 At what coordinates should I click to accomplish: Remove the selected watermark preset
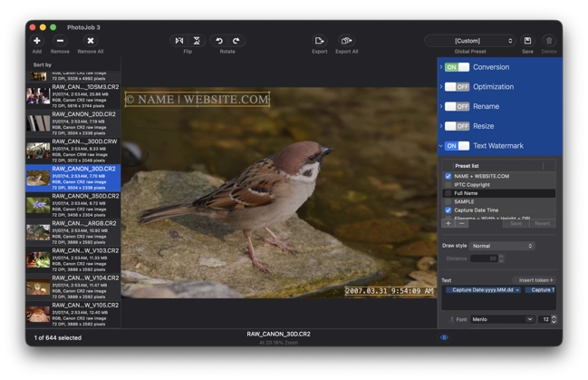click(462, 223)
